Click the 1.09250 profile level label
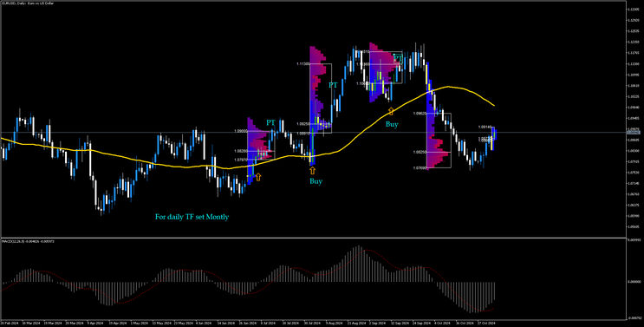Screen dimensions: 644x327 tap(302, 124)
